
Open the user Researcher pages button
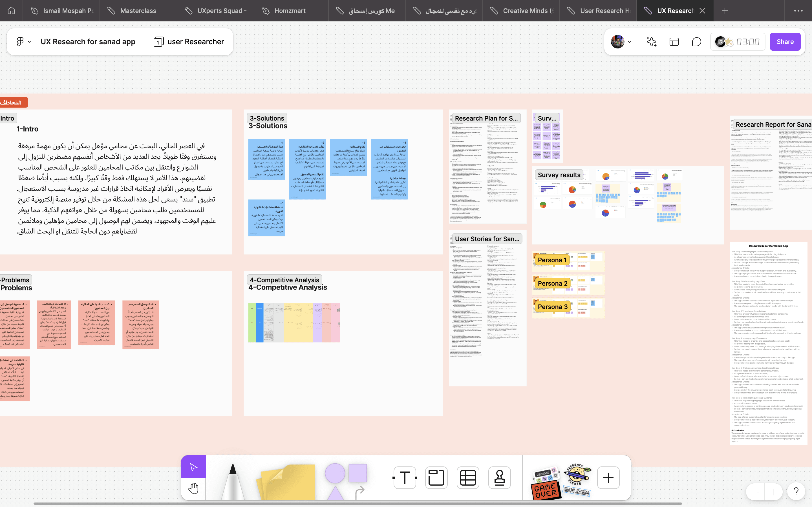(189, 42)
